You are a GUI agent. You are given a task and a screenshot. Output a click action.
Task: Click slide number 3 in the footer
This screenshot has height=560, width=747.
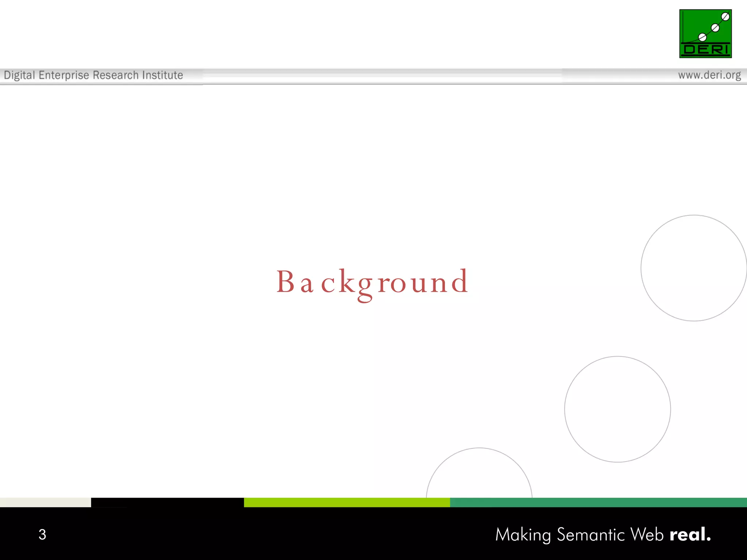(x=42, y=534)
